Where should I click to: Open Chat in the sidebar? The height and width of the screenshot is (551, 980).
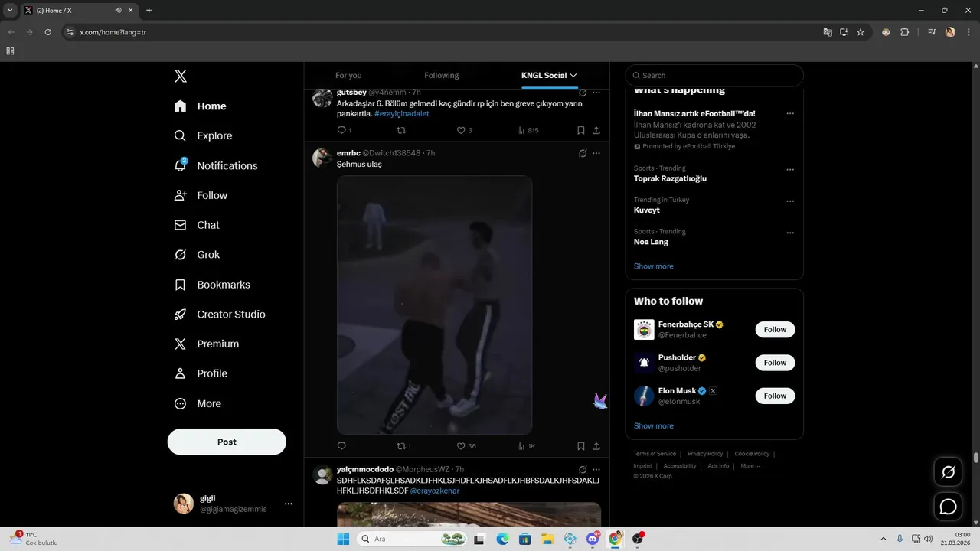point(197,225)
